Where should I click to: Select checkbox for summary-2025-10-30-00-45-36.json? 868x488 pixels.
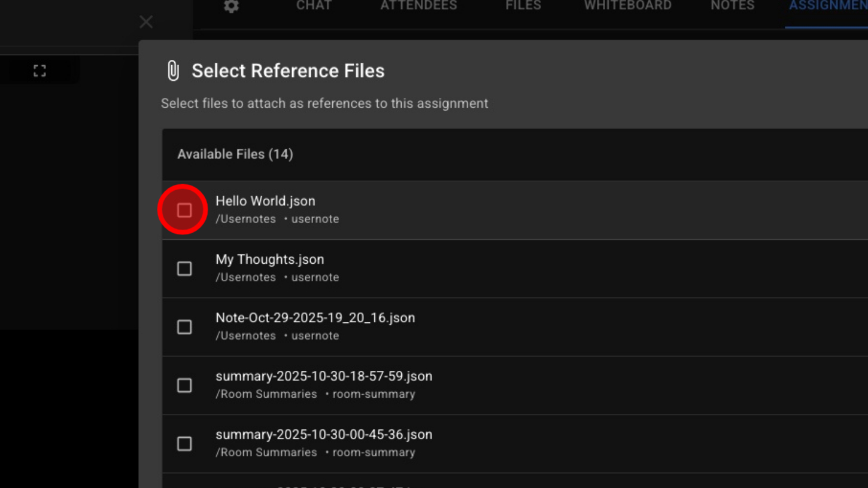[x=184, y=444]
